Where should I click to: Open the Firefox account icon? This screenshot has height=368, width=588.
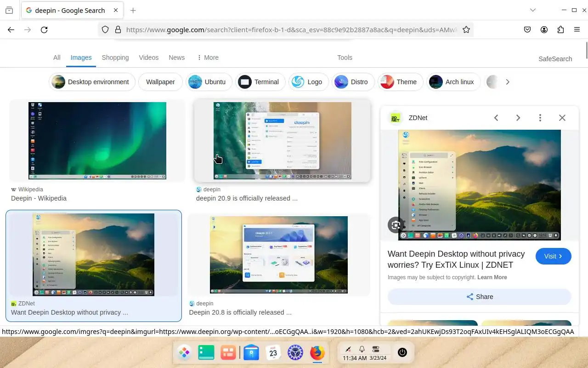pos(544,29)
